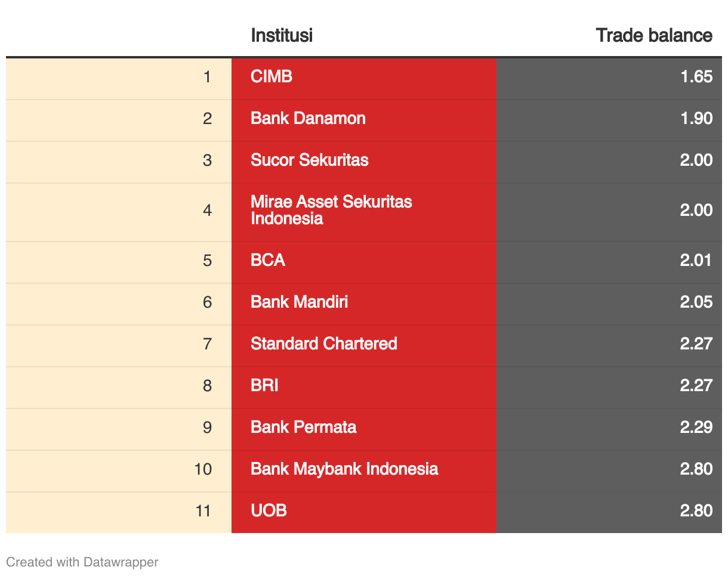Image resolution: width=728 pixels, height=576 pixels.
Task: Click the Institusi column header
Action: tap(282, 35)
